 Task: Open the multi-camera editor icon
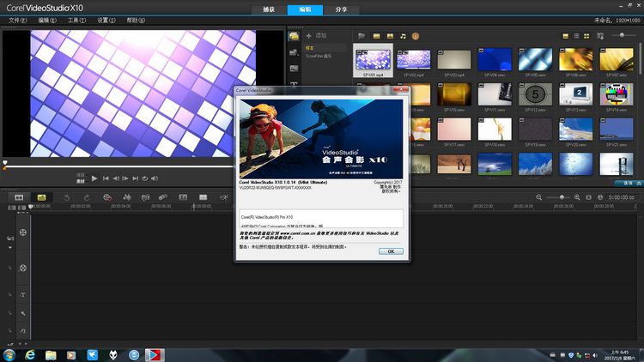click(x=203, y=197)
